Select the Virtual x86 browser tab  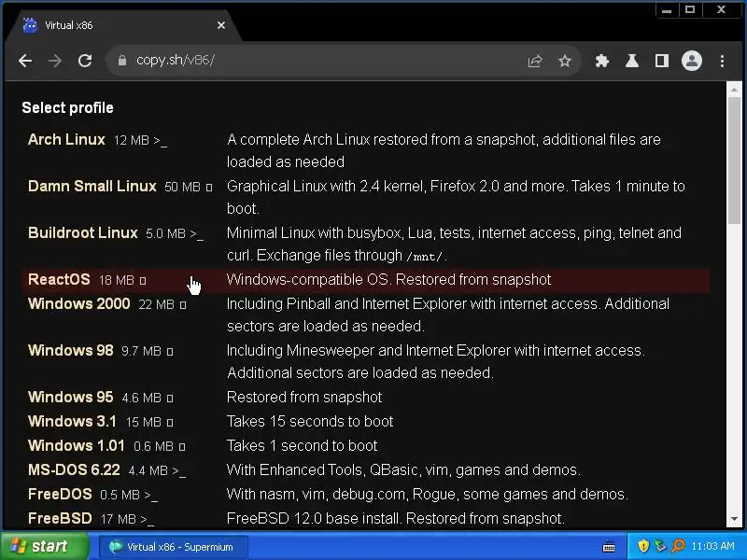[123, 25]
